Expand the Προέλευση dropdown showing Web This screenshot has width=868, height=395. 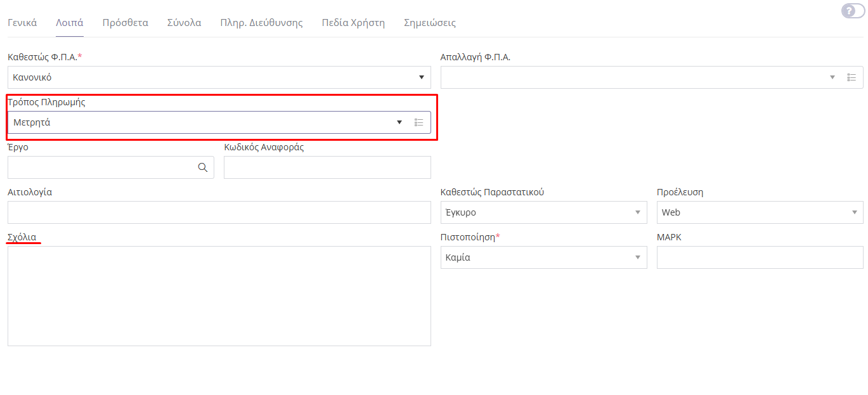click(x=854, y=212)
